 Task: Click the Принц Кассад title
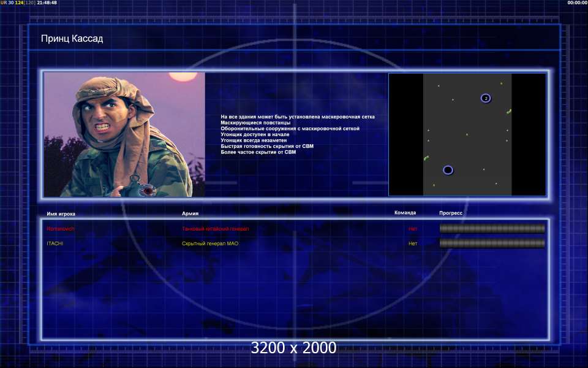coord(72,39)
